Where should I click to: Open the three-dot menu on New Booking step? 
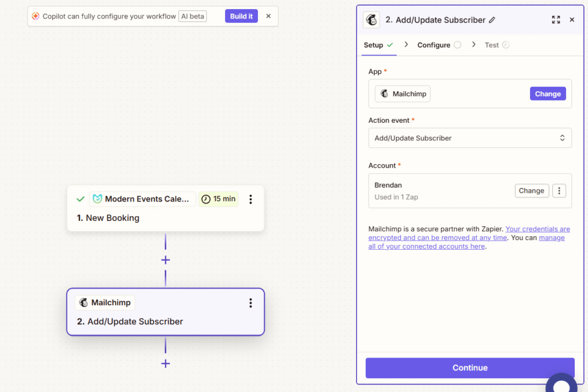tap(250, 199)
